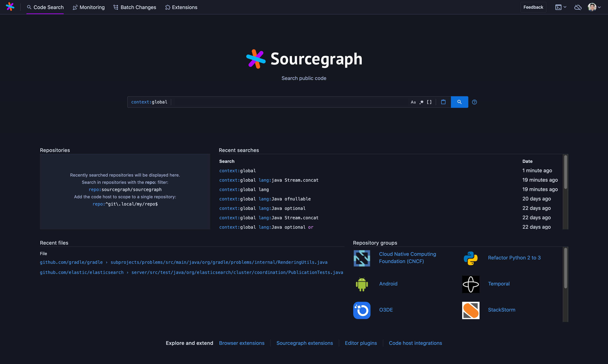Open the StackStorm repository group
This screenshot has height=364, width=608.
point(502,310)
